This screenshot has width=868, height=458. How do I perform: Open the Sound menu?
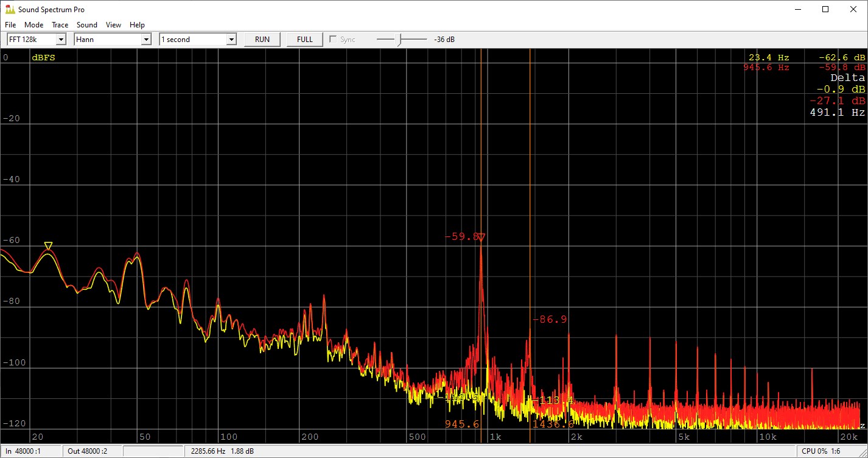[86, 24]
